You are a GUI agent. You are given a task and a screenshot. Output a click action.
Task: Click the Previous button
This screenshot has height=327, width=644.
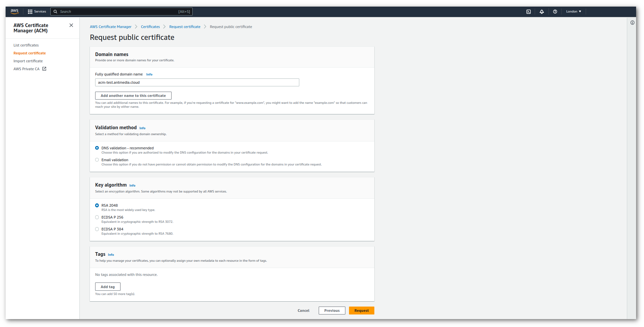coord(332,311)
